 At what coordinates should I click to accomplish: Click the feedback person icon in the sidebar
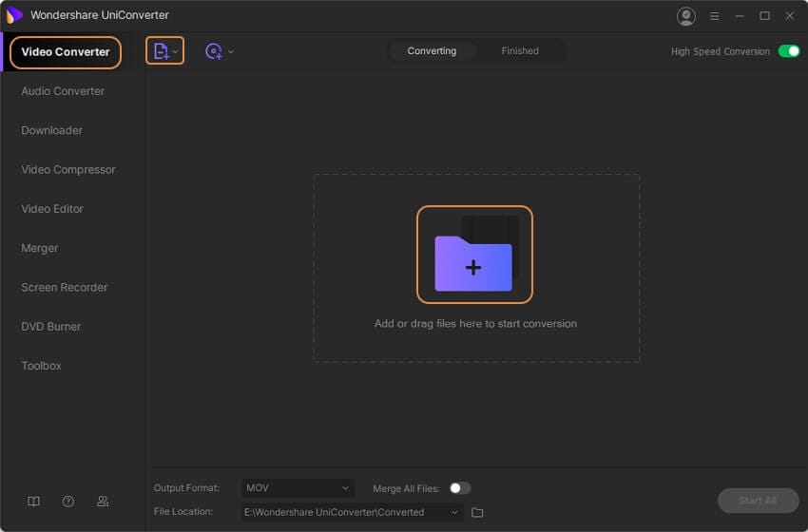tap(103, 501)
